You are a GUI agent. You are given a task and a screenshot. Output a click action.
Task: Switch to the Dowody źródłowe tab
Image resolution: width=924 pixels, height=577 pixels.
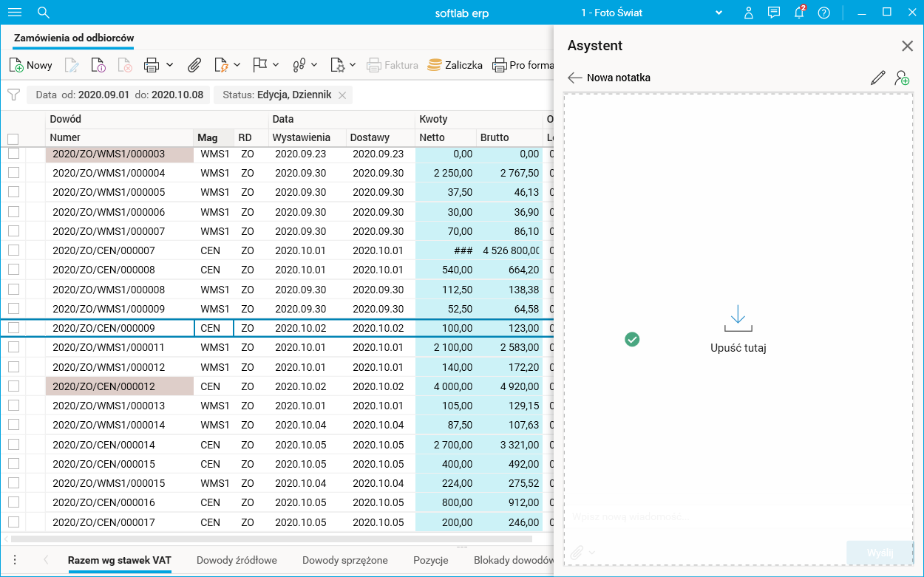click(237, 560)
